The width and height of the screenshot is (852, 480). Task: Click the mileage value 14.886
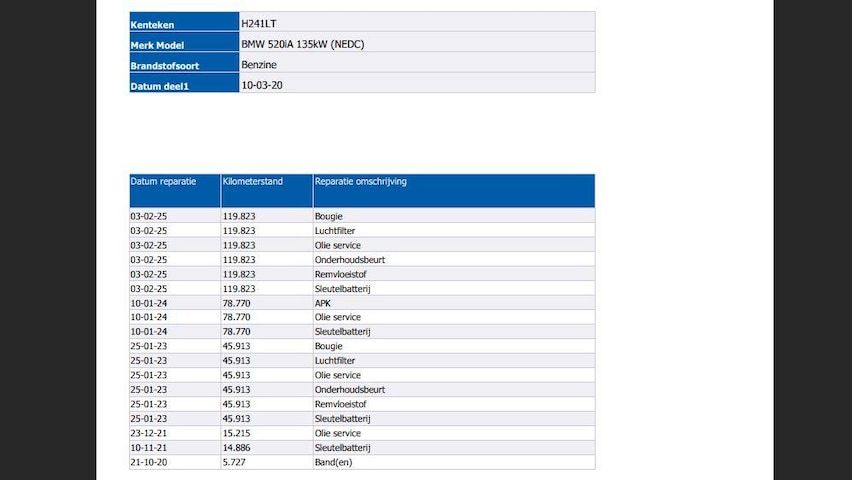[236, 448]
